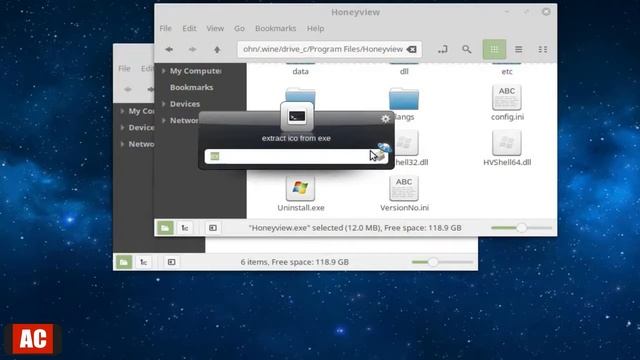This screenshot has height=360, width=640.
Task: Open search in Honeyview window
Action: tap(467, 49)
